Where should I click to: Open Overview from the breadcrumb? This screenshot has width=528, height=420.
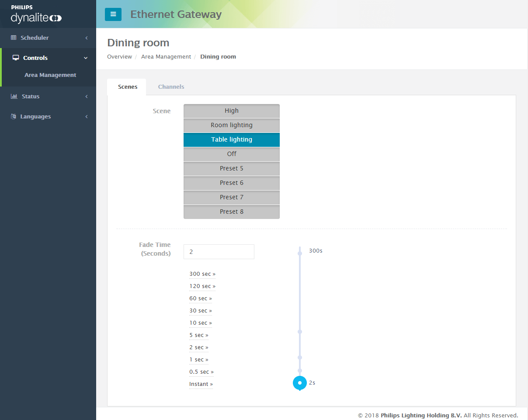pyautogui.click(x=119, y=56)
